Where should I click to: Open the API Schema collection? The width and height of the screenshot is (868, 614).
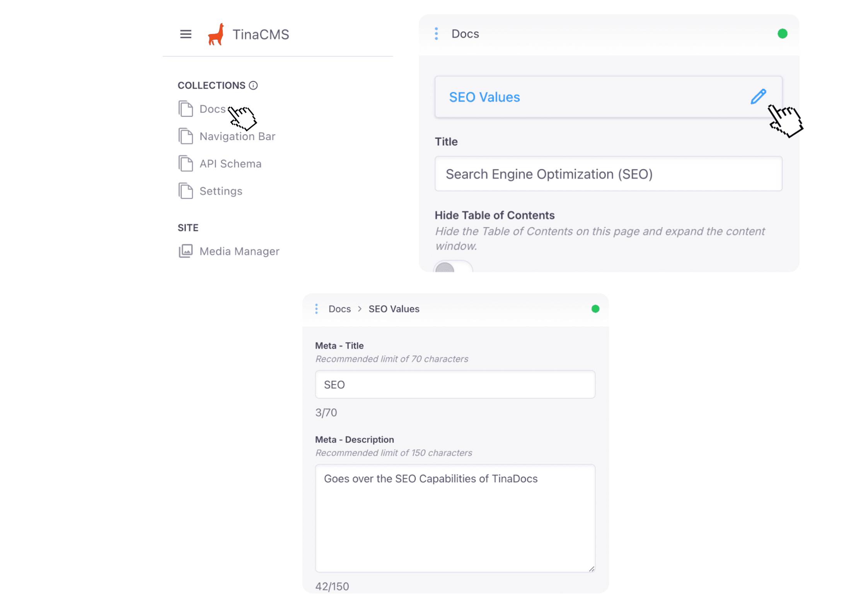[230, 163]
